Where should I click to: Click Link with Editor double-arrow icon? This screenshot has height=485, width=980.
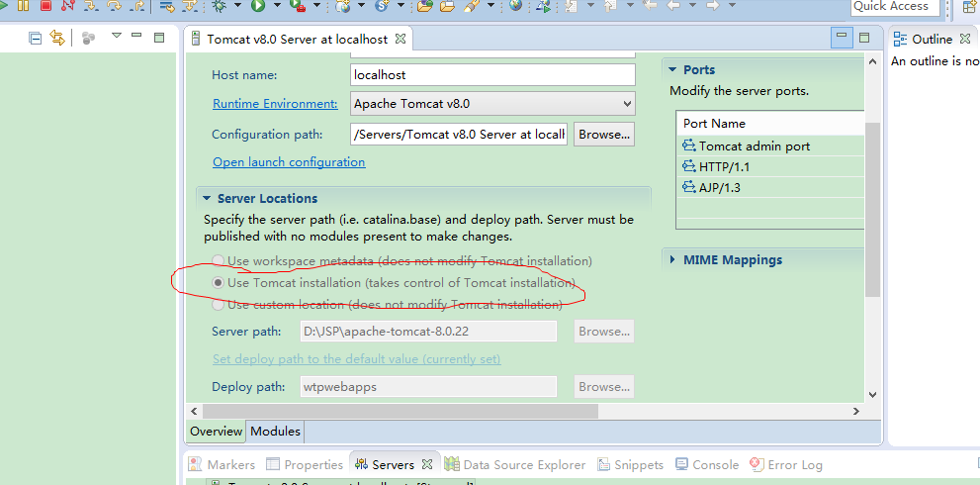57,38
